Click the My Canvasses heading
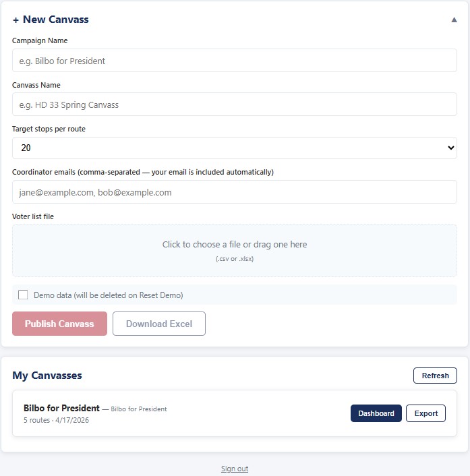The image size is (470, 476). [47, 376]
